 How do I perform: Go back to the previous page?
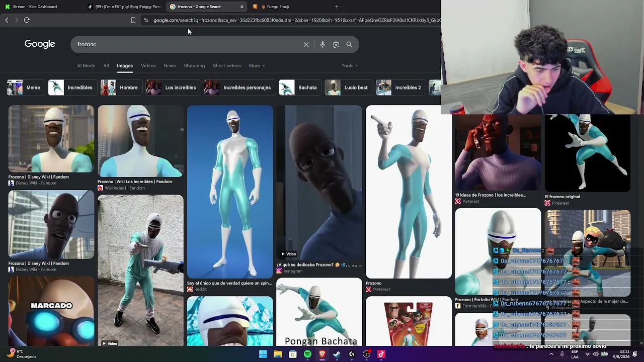coord(7,20)
